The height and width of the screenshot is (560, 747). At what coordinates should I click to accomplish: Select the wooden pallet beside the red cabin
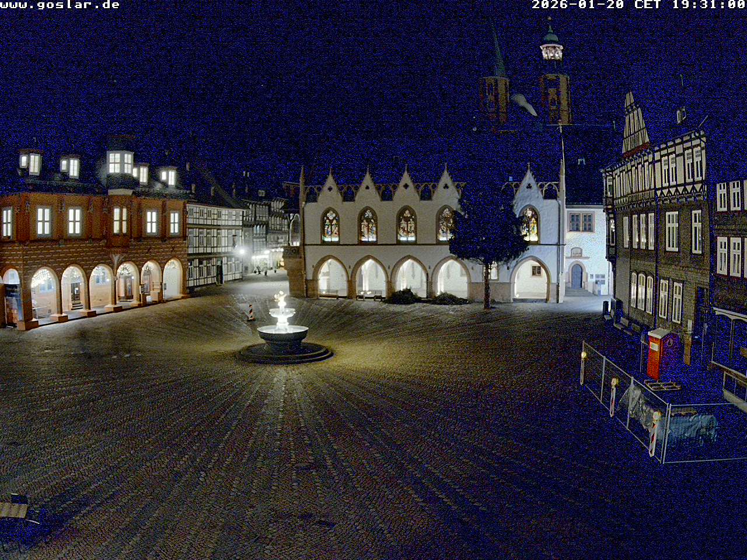click(x=662, y=385)
